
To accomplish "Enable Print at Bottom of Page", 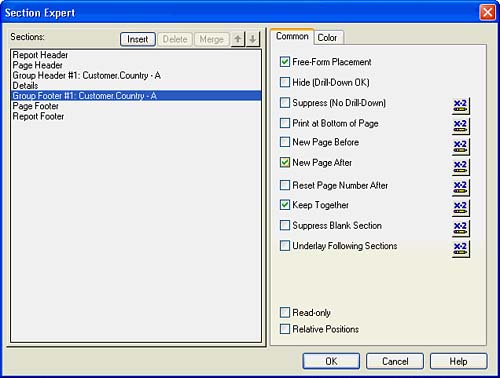I will [285, 123].
